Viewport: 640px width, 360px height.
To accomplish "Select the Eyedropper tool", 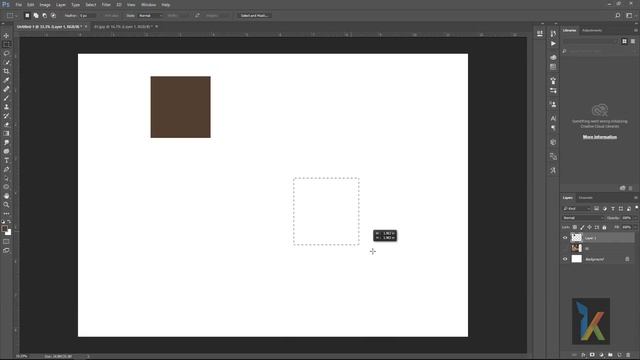I will coord(6,80).
